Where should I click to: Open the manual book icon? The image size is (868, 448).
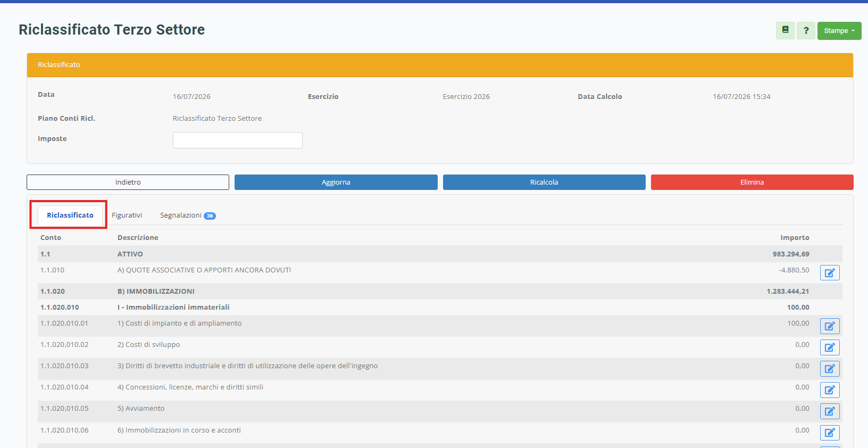click(785, 30)
